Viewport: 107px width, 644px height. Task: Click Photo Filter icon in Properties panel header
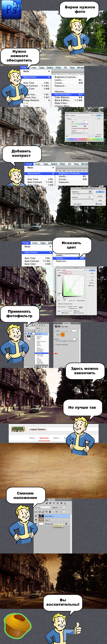pyautogui.click(x=56, y=326)
